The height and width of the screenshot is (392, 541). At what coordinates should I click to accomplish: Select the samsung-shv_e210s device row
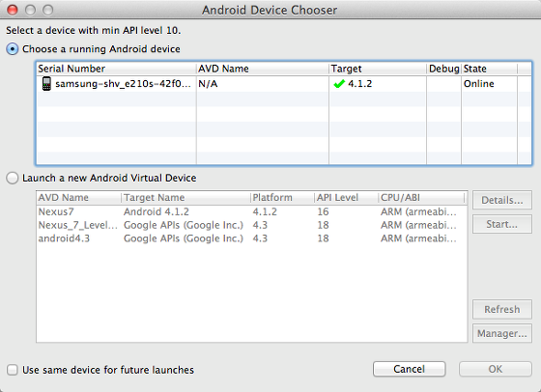(x=284, y=84)
